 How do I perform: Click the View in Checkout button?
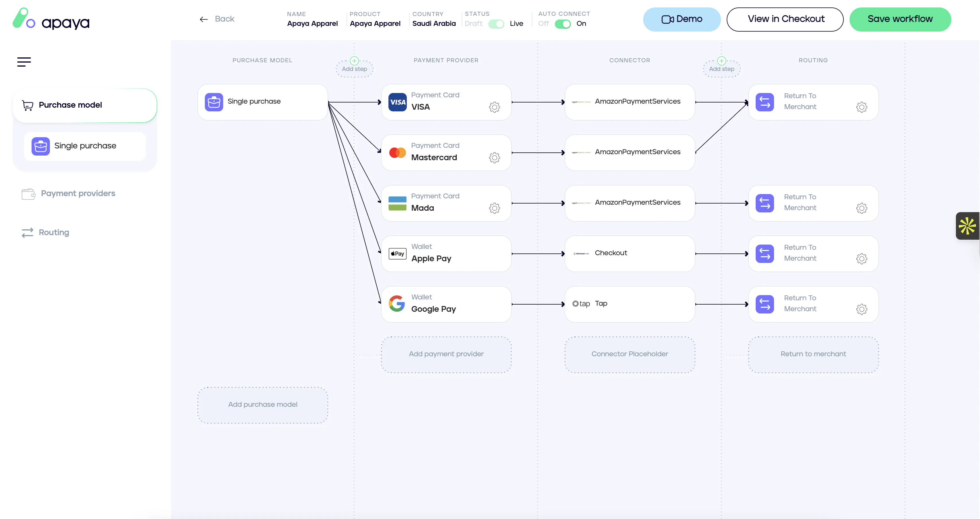tap(785, 20)
